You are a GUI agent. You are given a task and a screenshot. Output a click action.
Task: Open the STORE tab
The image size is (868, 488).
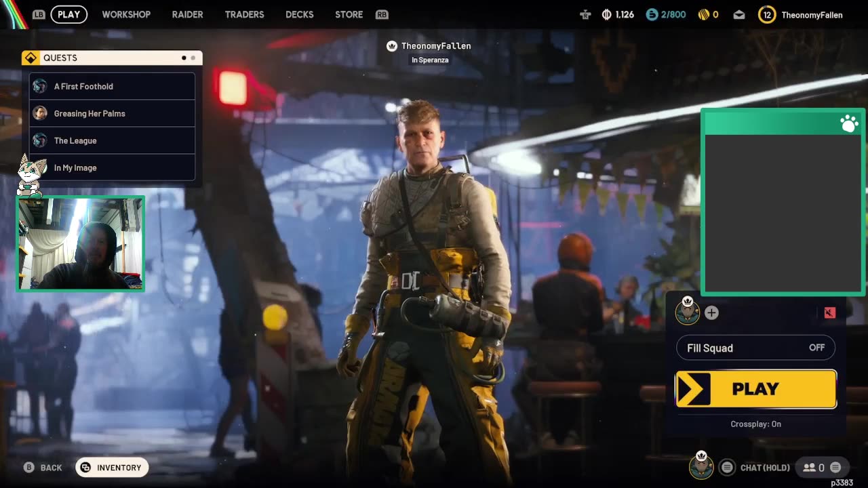(349, 14)
